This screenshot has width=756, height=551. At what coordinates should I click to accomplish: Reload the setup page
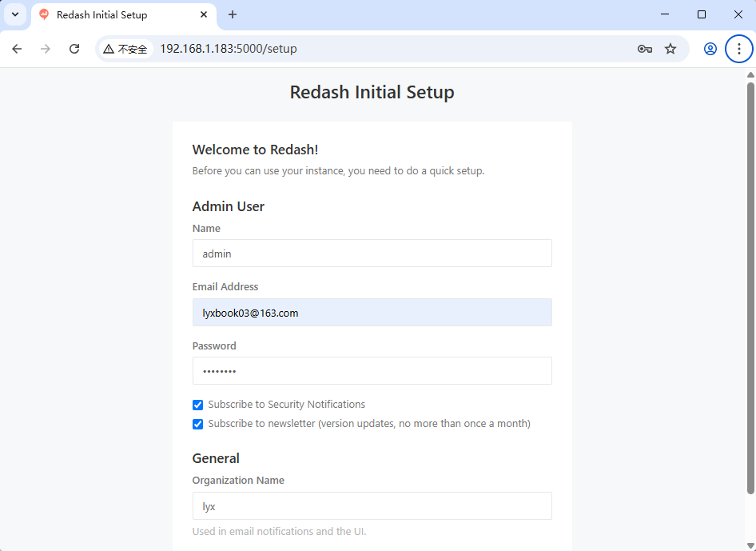(74, 49)
